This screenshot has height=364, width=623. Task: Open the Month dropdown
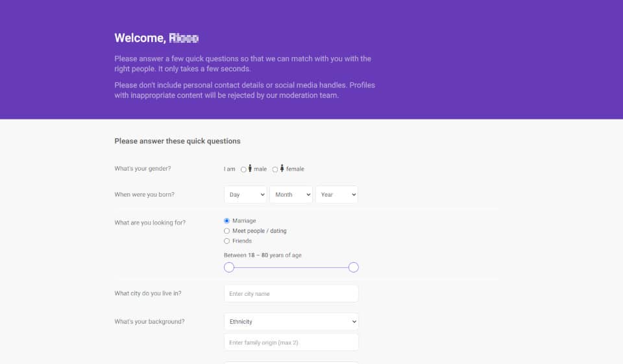[291, 195]
